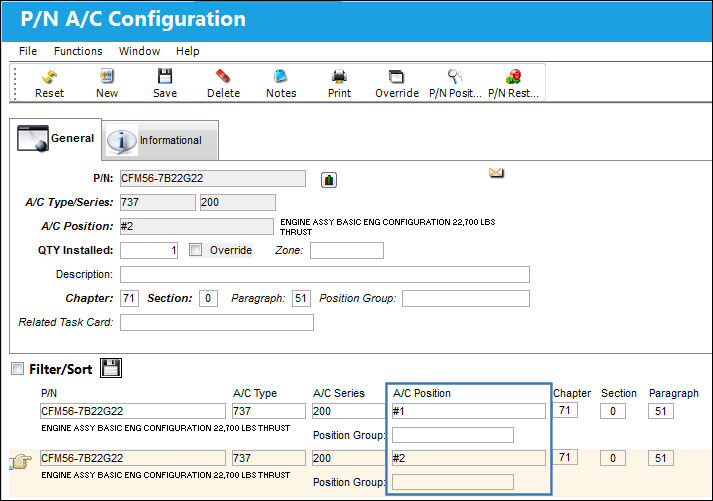Click the Paragraph column header
713x501 pixels.
(673, 393)
